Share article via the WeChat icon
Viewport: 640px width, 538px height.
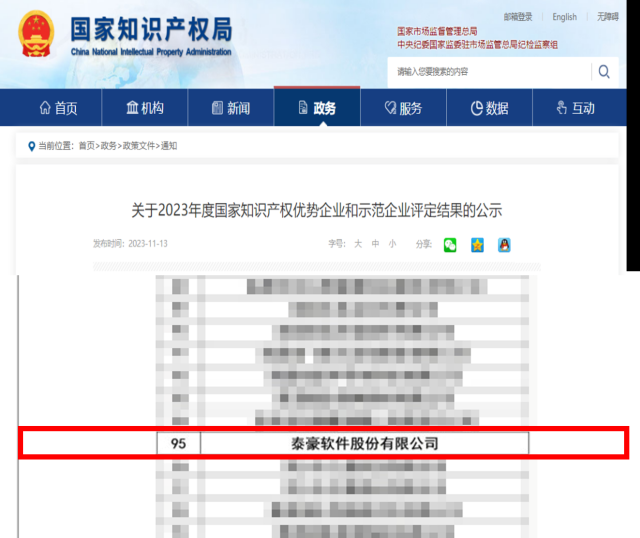tap(450, 244)
